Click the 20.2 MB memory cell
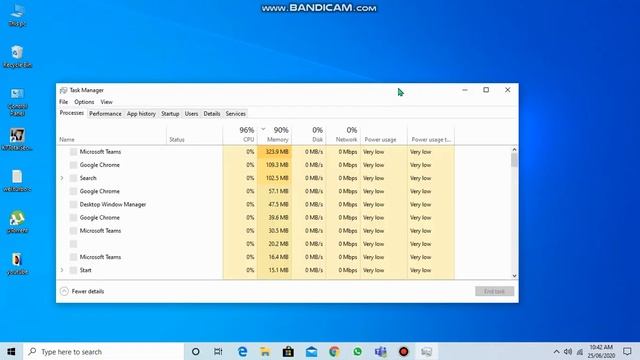This screenshot has width=640, height=360. click(275, 244)
